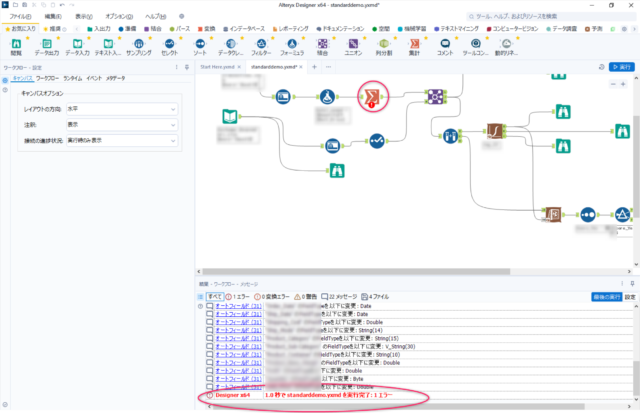Toggle the すべて filter in results
The image size is (640, 413).
(214, 297)
